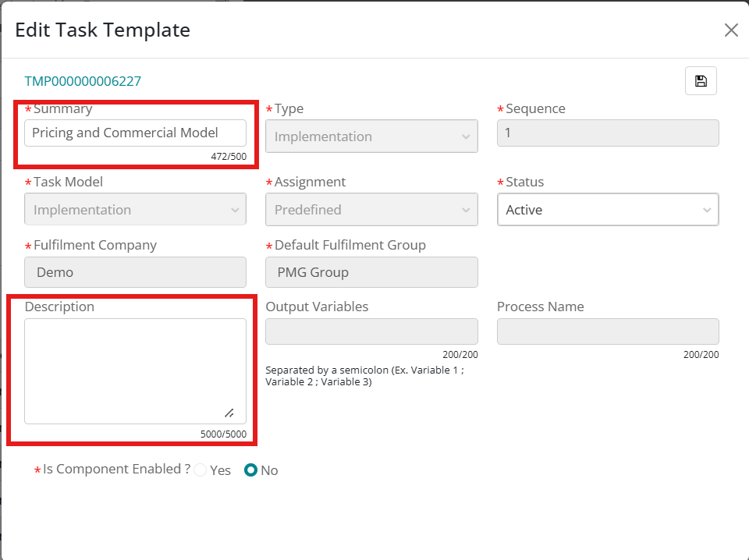Open the Task Model dropdown
Viewport: 749px width, 560px height.
click(x=135, y=210)
